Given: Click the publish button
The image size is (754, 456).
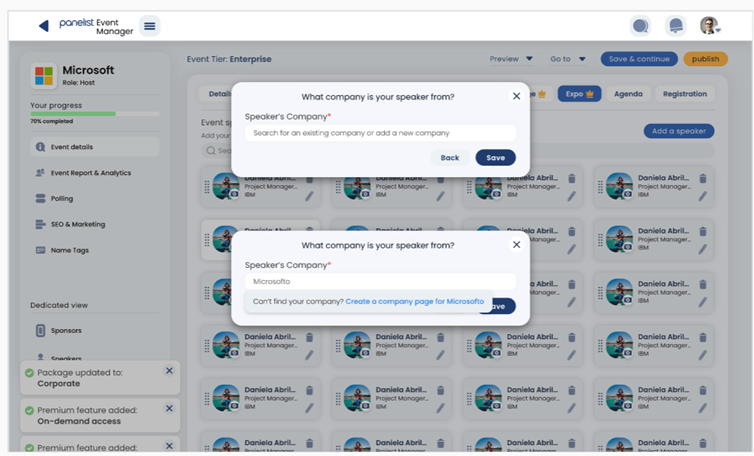Looking at the screenshot, I should coord(705,59).
